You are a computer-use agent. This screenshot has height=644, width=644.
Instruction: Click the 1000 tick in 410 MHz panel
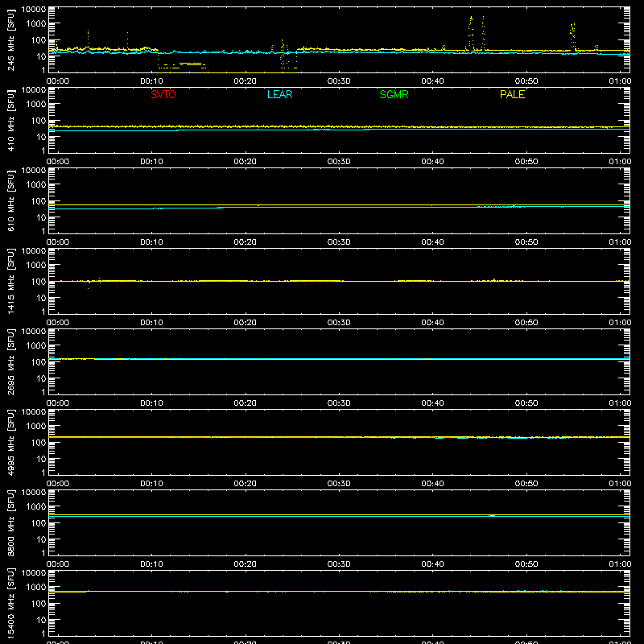pos(36,105)
